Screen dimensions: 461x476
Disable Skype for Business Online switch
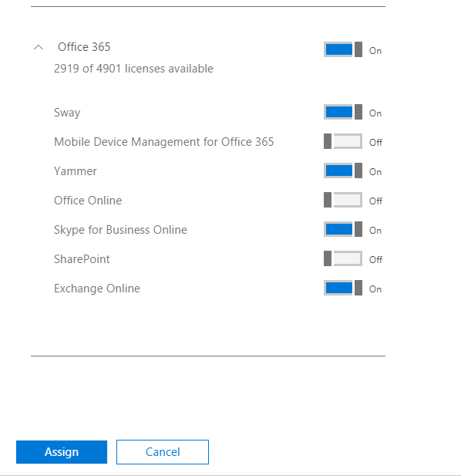343,229
